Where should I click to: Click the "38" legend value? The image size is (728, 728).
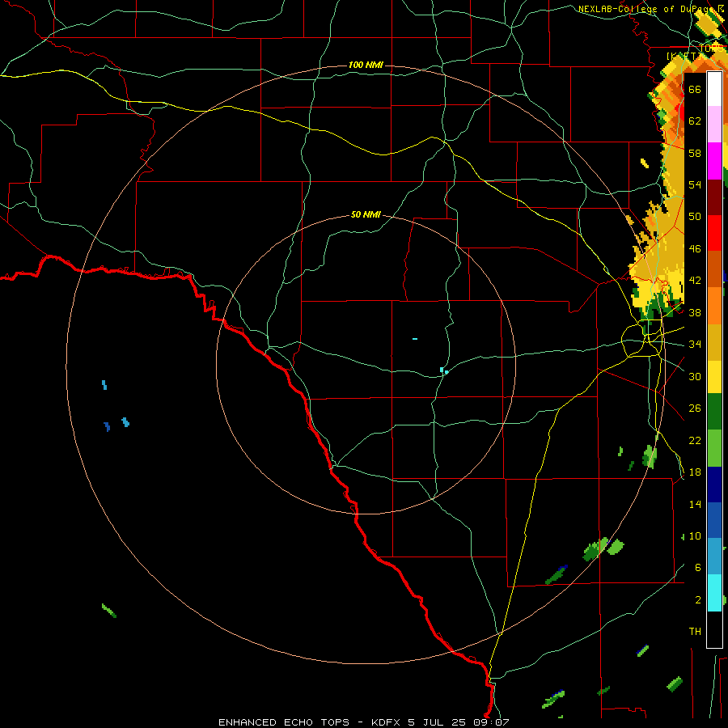coord(695,312)
